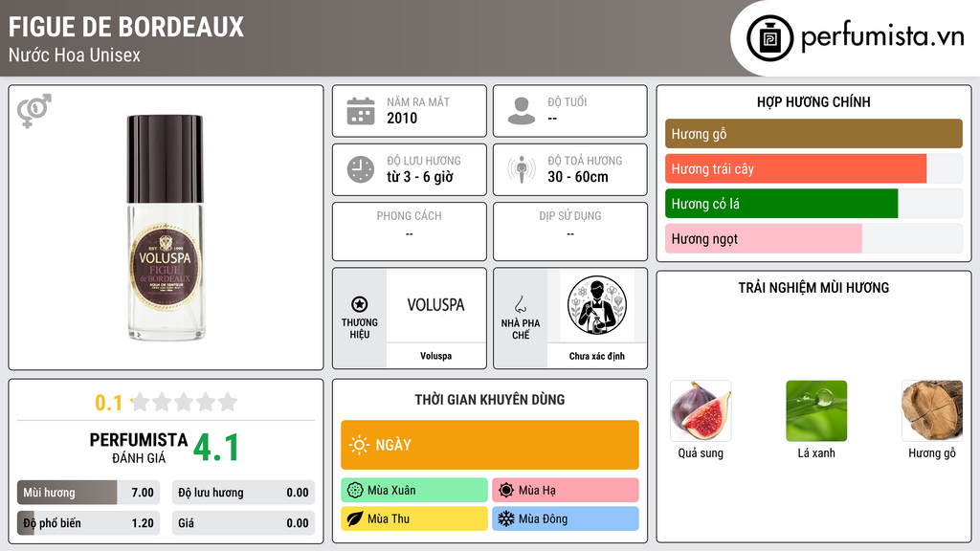Click the green 4.1 Perfumista rating
This screenshot has width=980, height=551.
pos(215,448)
